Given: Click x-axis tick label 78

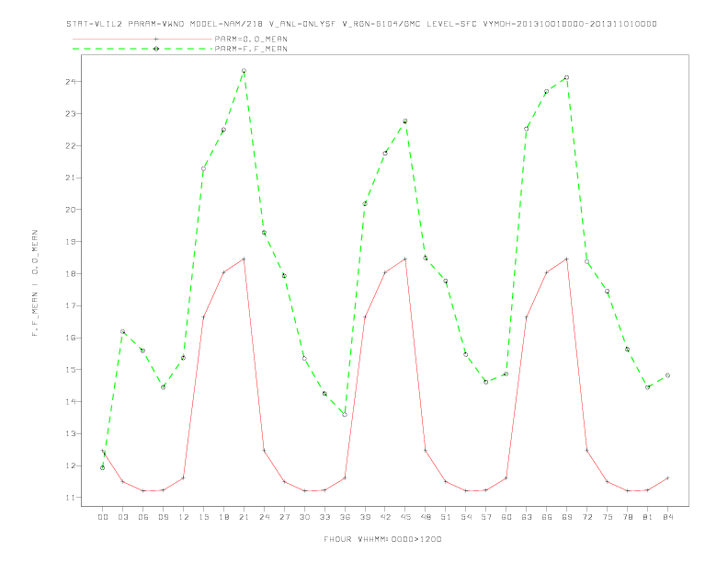Looking at the screenshot, I should [x=627, y=517].
